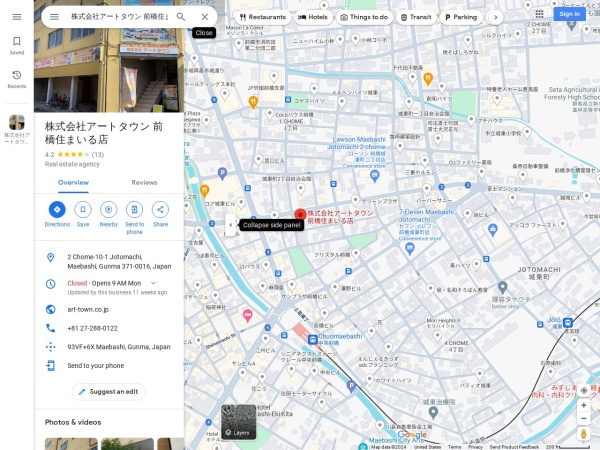
Task: Filter map by Restaurants chip
Action: pos(263,17)
